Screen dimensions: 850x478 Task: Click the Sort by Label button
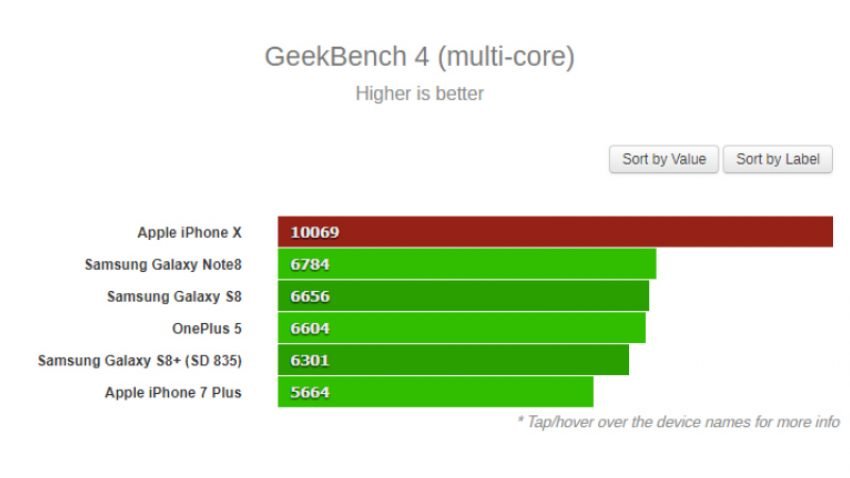pos(777,159)
